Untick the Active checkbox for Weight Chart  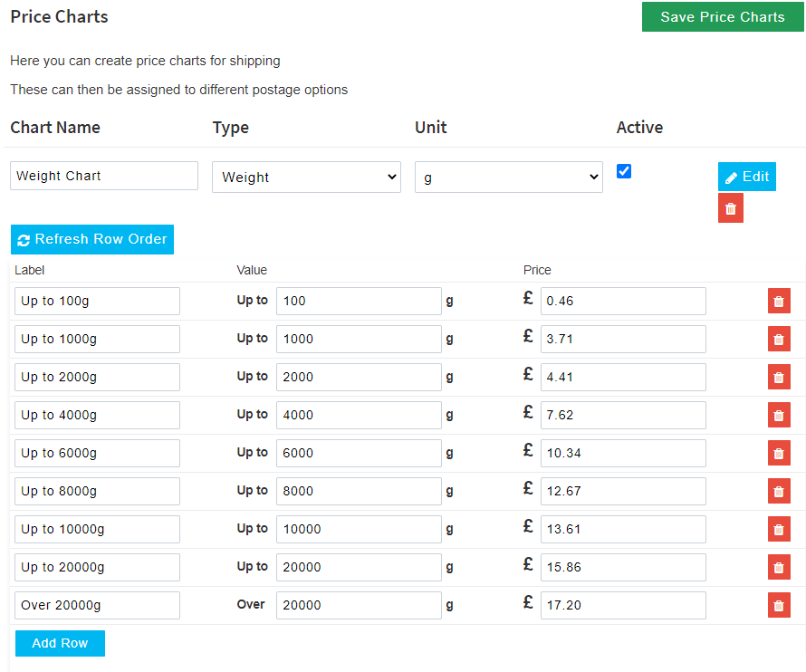point(624,171)
